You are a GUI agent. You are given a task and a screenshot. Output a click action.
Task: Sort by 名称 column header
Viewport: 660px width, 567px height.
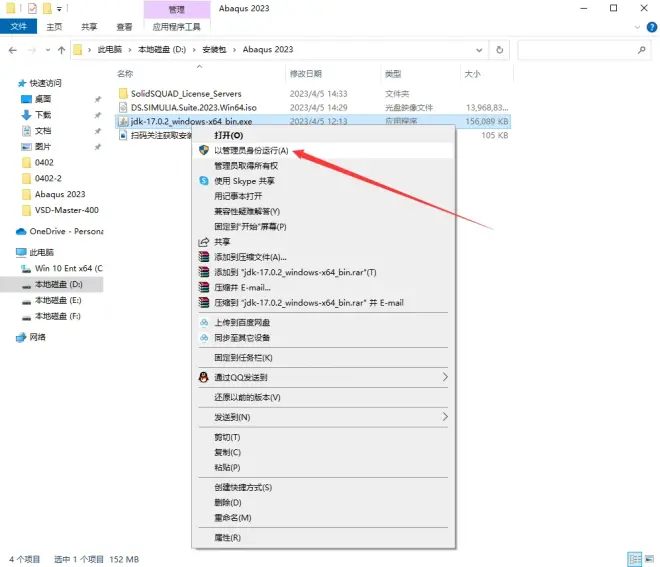tap(125, 74)
